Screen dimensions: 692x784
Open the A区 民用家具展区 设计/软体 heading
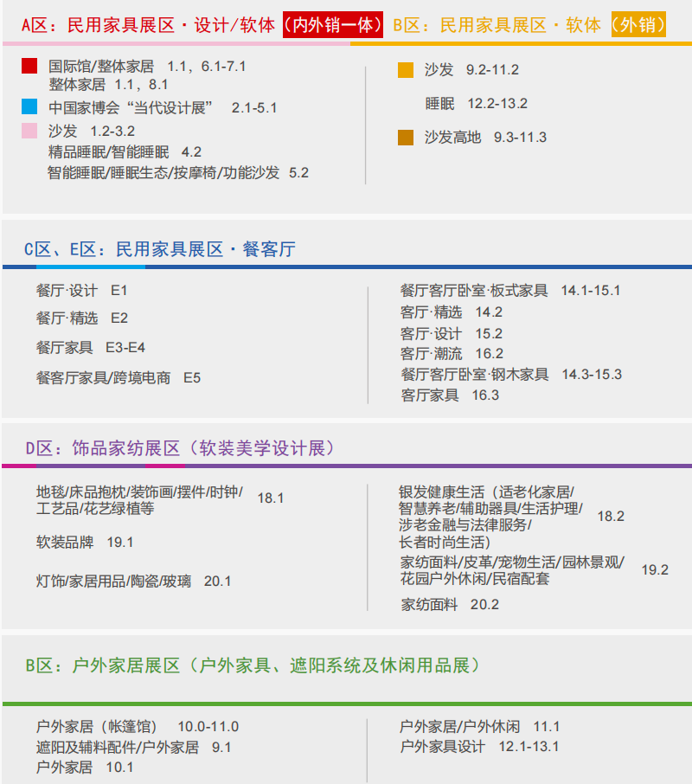pos(150,25)
